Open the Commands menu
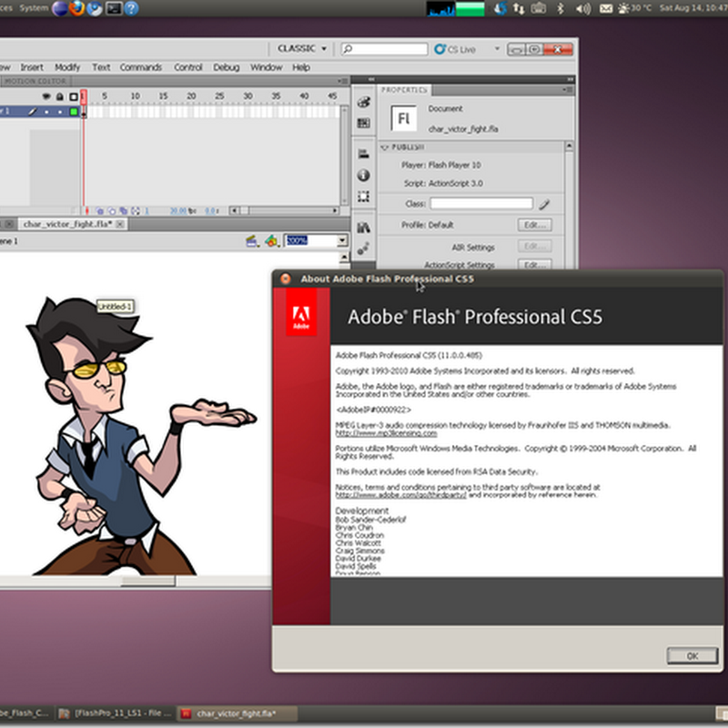 pos(141,67)
